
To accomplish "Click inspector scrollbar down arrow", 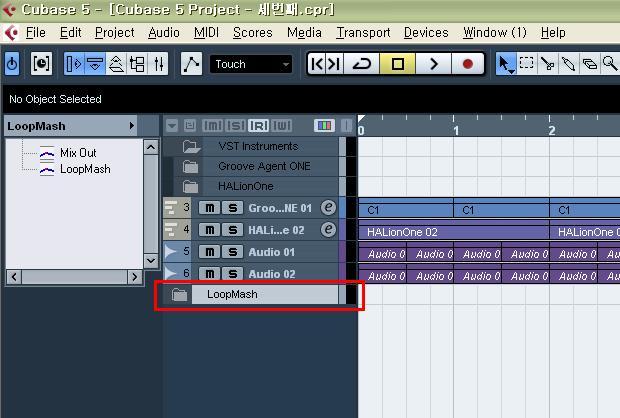I will (151, 260).
